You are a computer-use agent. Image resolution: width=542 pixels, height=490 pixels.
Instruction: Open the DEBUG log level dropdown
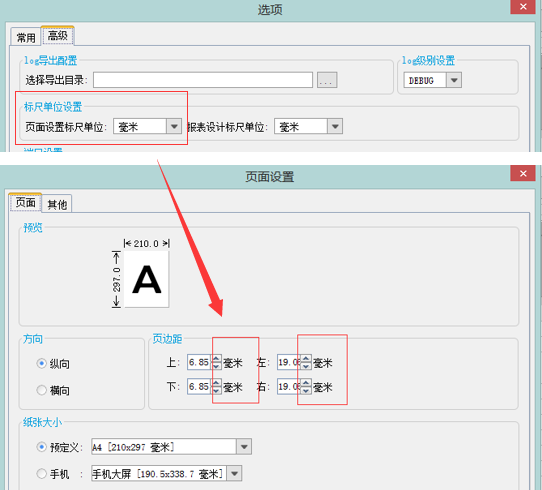[454, 80]
